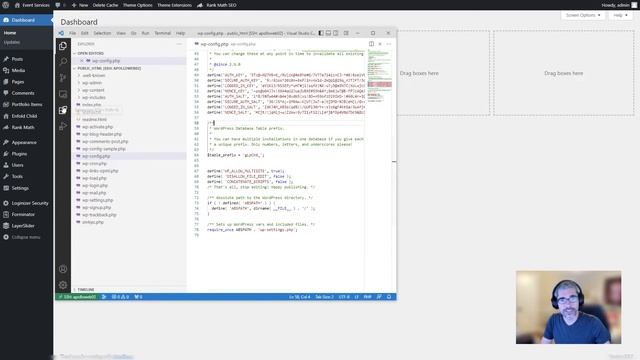Open the Terminal menu in VS Code

(x=162, y=33)
